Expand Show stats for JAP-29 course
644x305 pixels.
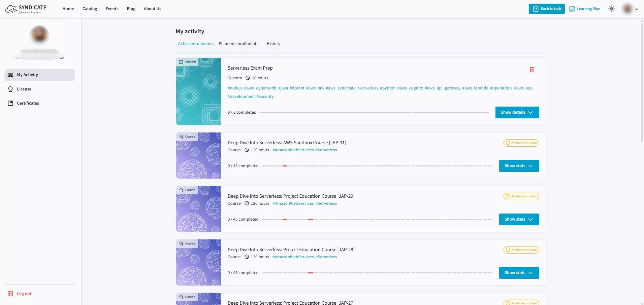pyautogui.click(x=519, y=219)
